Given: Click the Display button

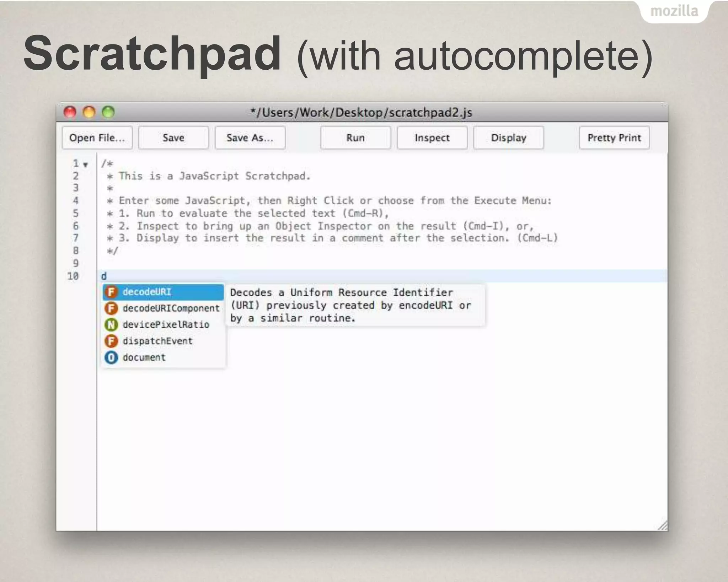Looking at the screenshot, I should tap(508, 138).
